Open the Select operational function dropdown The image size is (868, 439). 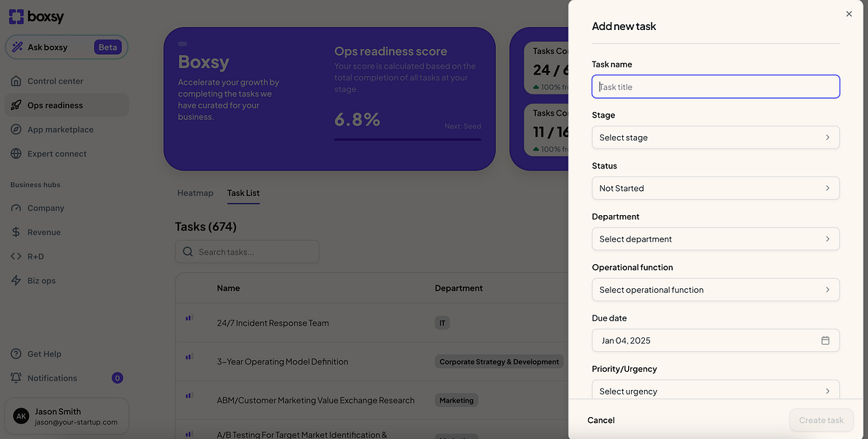(x=716, y=290)
